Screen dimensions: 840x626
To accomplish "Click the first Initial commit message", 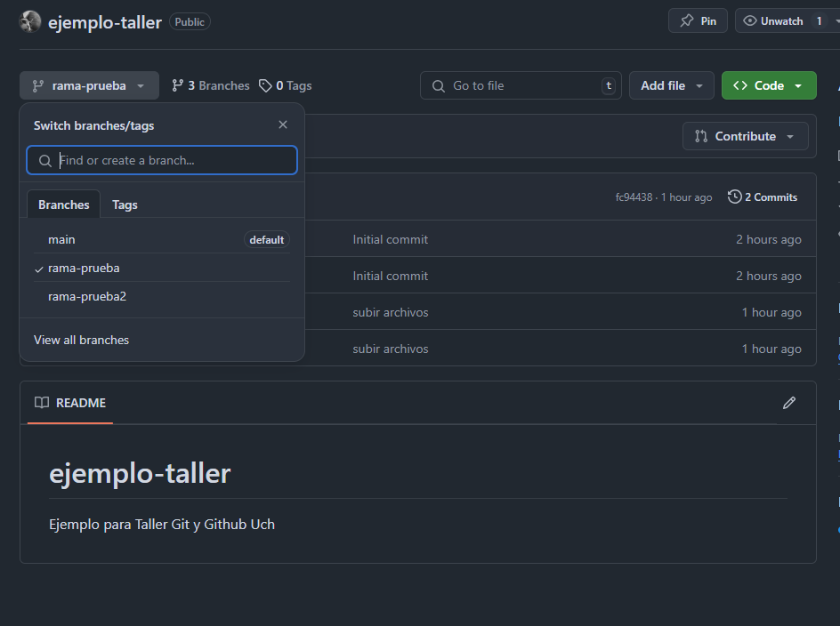I will (390, 239).
